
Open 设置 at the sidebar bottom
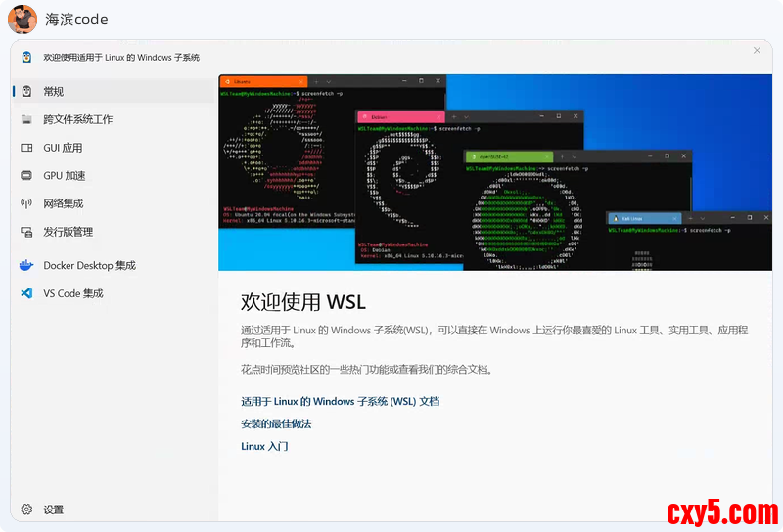[x=115, y=510]
